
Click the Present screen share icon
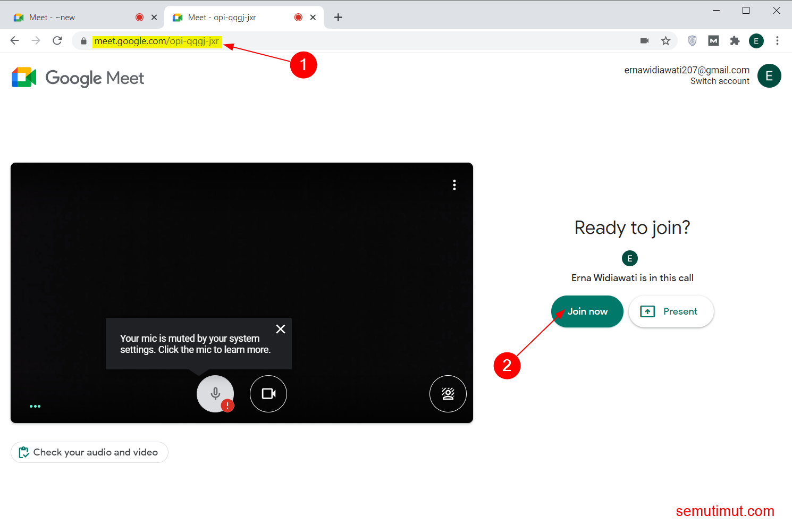647,311
